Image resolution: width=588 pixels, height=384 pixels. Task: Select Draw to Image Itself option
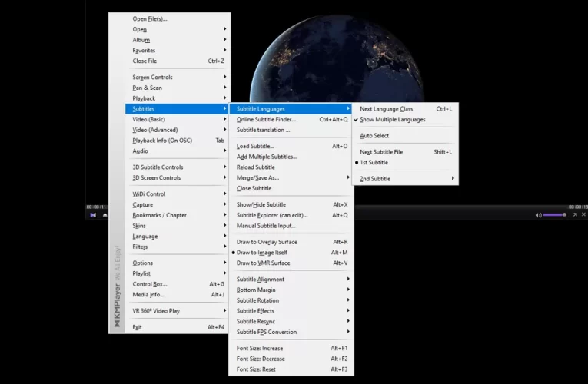pyautogui.click(x=261, y=253)
